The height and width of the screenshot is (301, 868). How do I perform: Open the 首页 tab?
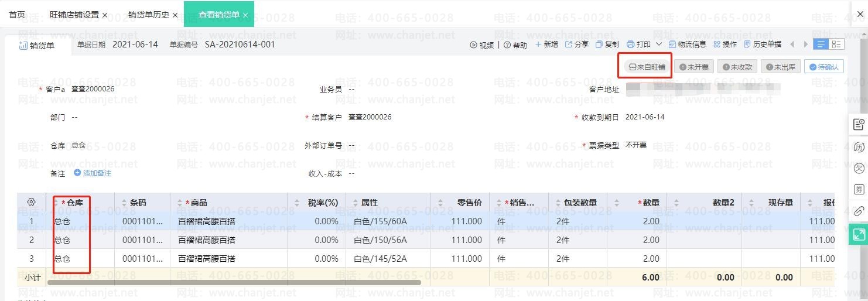(17, 15)
